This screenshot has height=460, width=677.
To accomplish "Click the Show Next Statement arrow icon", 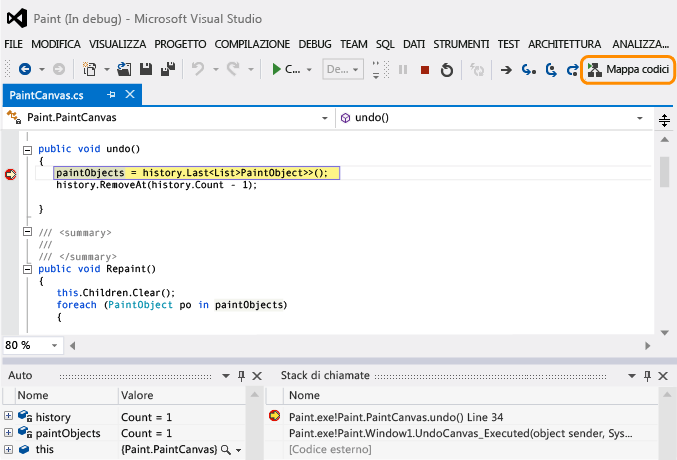I will [506, 70].
